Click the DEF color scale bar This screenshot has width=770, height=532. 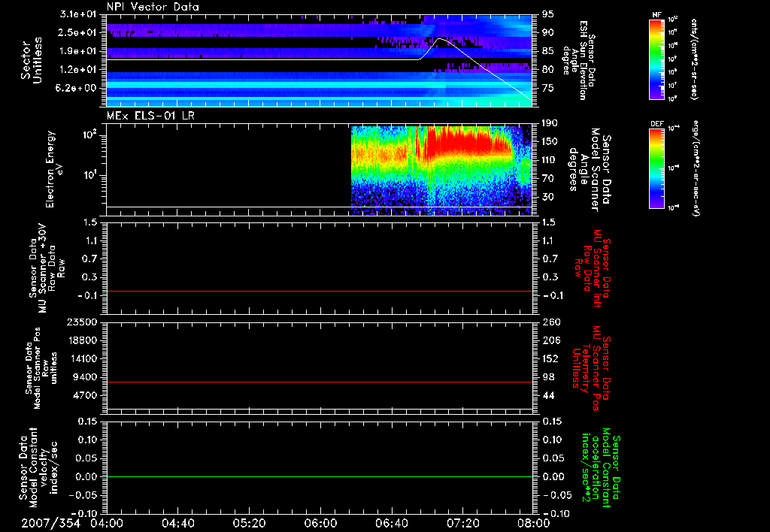coord(657,168)
